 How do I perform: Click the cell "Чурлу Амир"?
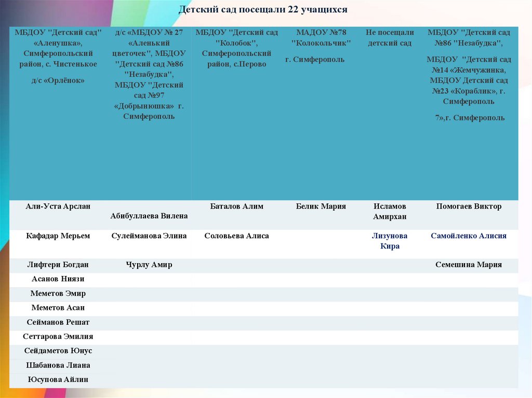pos(149,265)
